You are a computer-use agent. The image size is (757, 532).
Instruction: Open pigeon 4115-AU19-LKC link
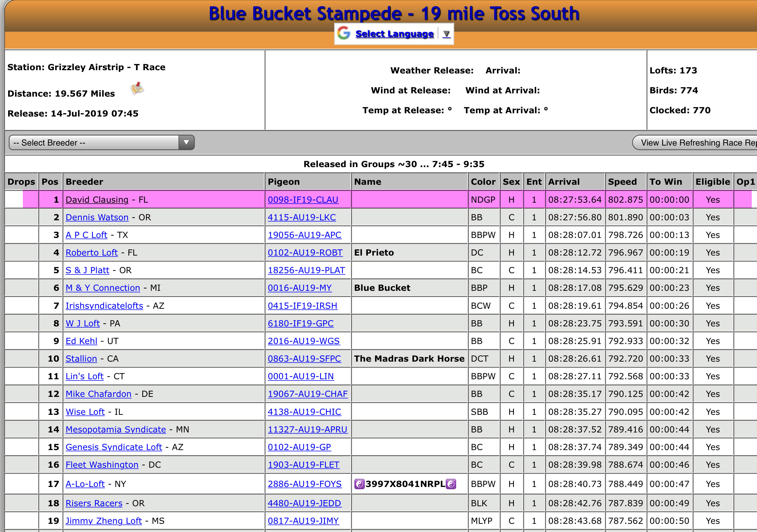302,217
